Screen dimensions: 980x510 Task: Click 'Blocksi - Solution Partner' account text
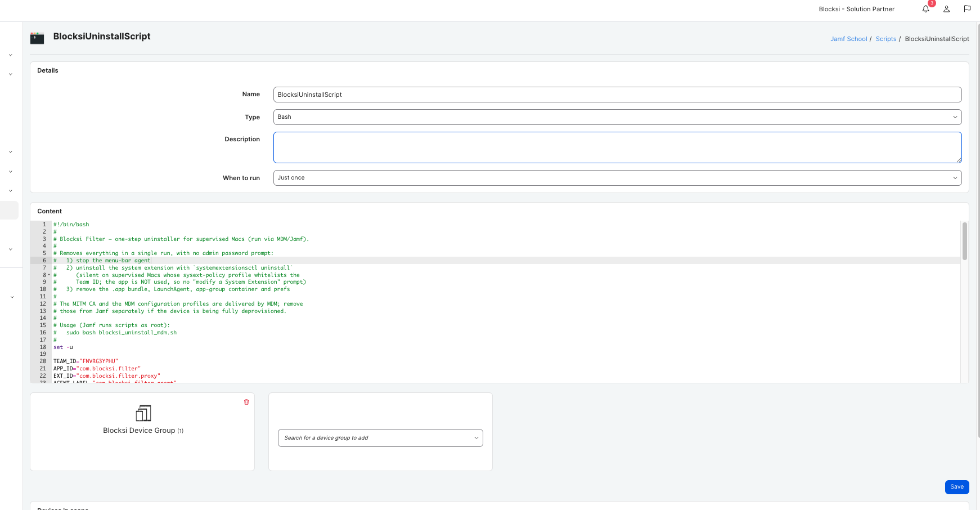(x=856, y=9)
